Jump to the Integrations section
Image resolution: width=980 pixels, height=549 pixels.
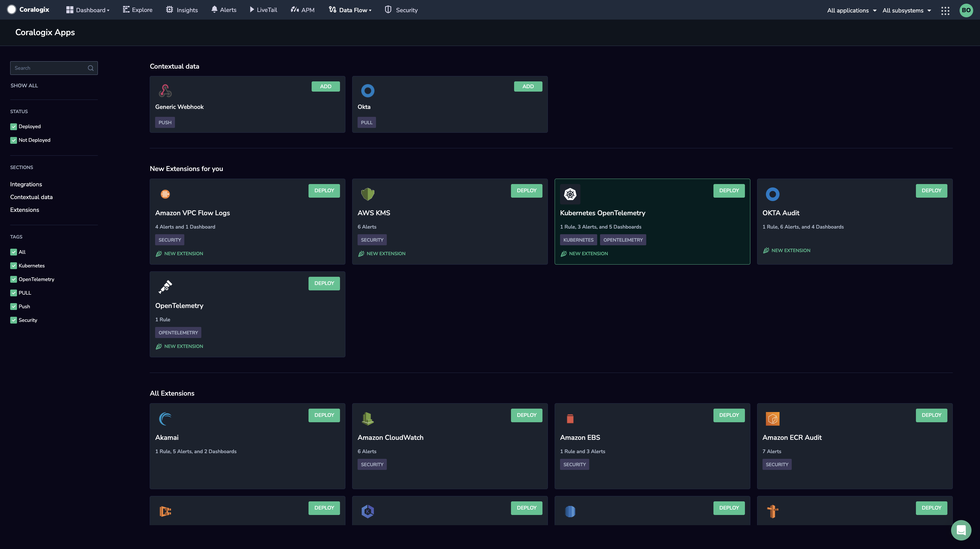click(x=26, y=185)
